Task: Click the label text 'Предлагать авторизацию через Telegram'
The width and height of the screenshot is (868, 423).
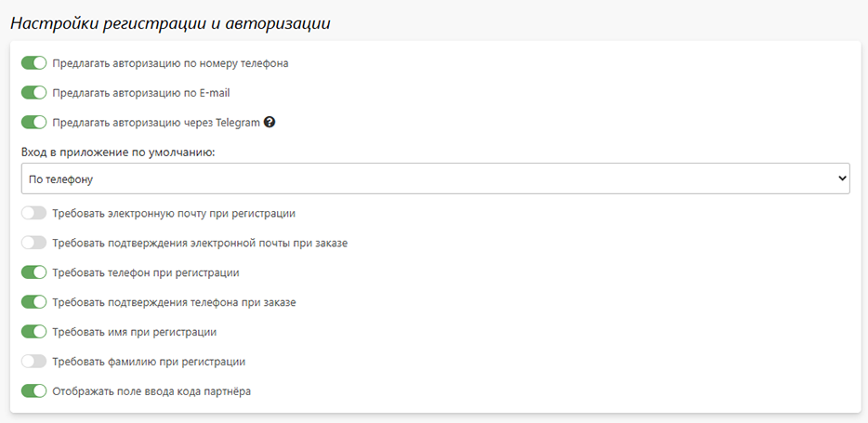Action: tap(156, 123)
